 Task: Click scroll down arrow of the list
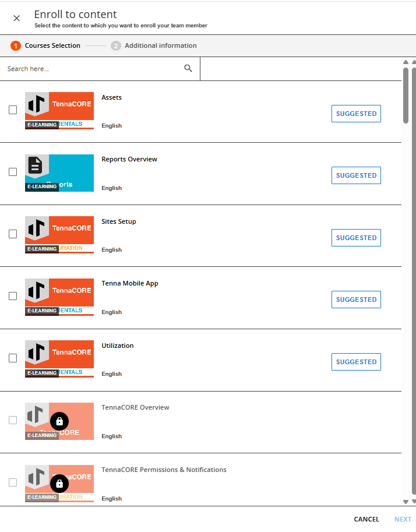point(406,502)
